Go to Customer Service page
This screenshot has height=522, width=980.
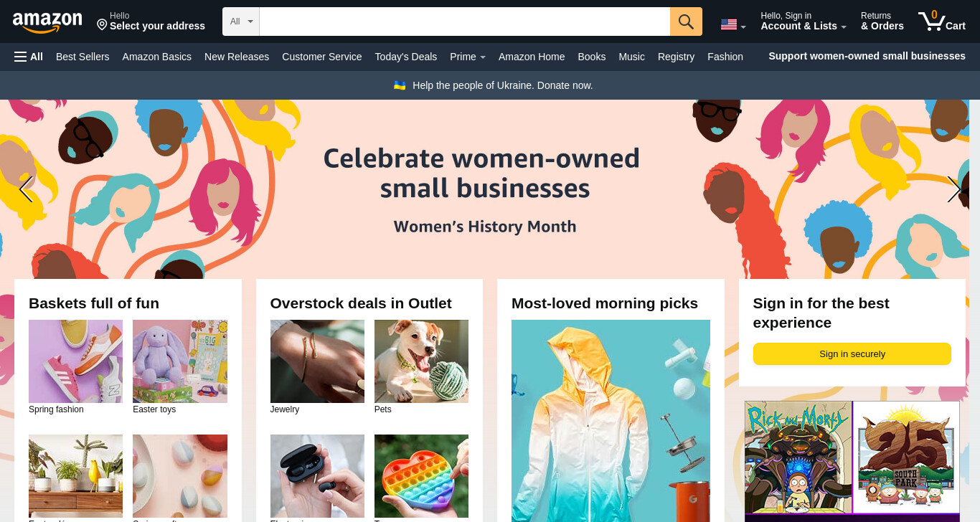pos(321,57)
